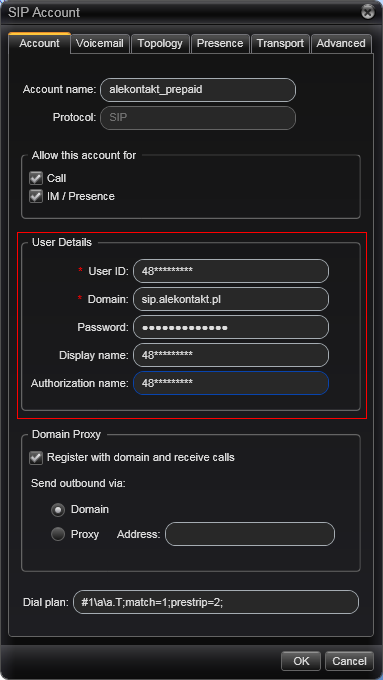Click the Authorization name field
383x680 pixels.
[231, 383]
